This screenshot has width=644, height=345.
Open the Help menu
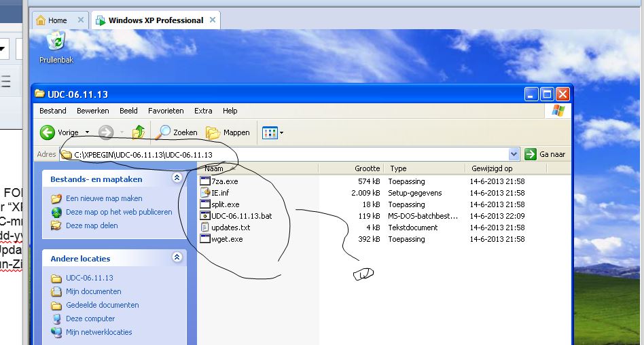tap(230, 111)
